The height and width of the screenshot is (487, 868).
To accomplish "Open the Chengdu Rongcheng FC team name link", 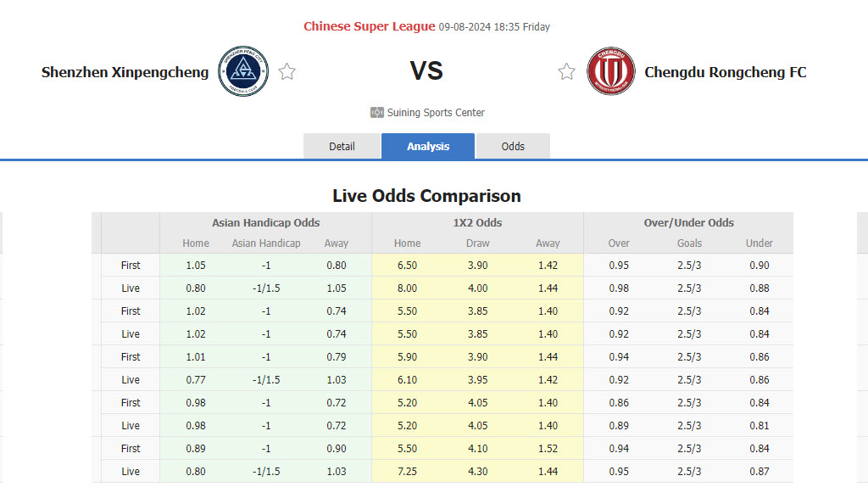I will tap(726, 72).
